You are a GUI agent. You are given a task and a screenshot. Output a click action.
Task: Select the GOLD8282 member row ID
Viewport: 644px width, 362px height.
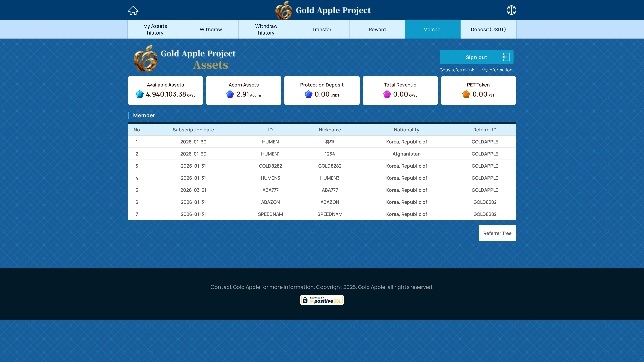pyautogui.click(x=270, y=166)
